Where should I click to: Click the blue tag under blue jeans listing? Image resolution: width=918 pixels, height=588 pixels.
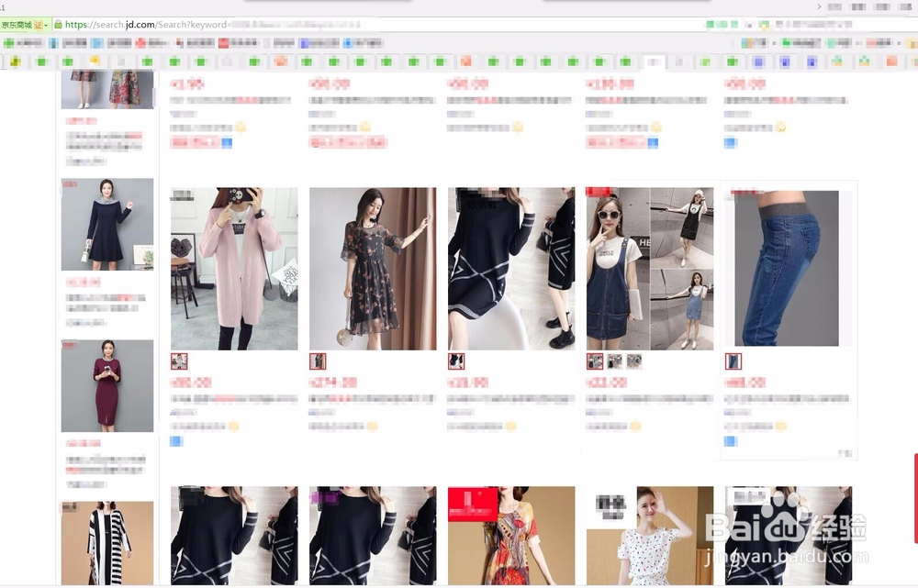tap(730, 441)
